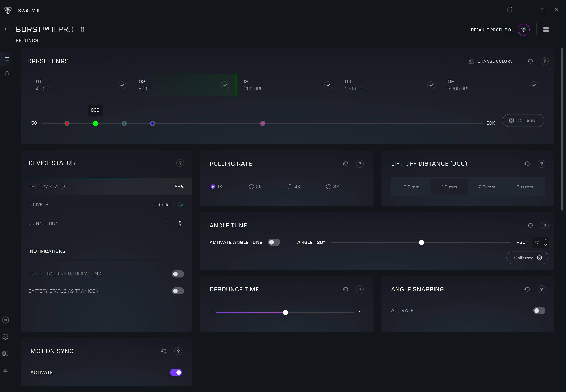Screen dimensions: 566x392
Task: Click the back arrow next to Burst II Pro
Action: (7, 29)
